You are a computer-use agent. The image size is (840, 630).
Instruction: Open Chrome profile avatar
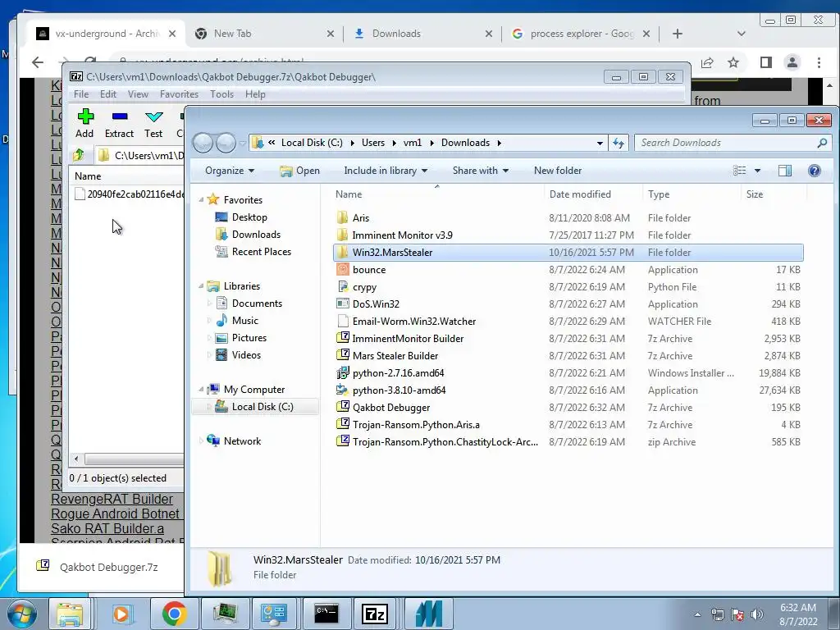(x=792, y=62)
